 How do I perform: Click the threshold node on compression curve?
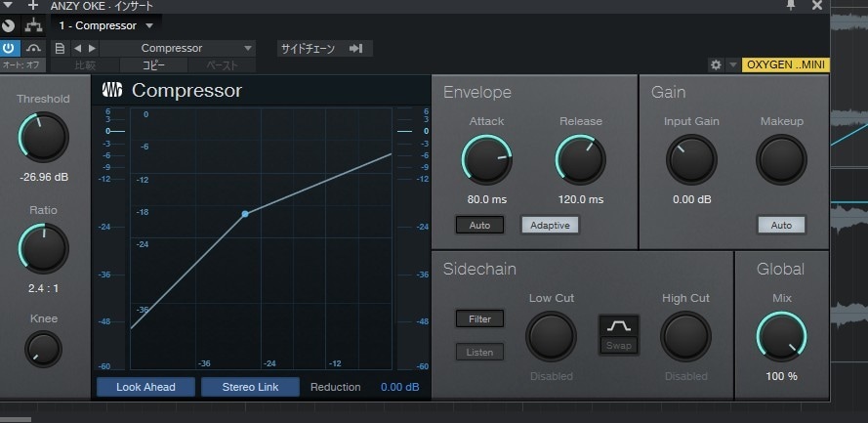pos(245,214)
